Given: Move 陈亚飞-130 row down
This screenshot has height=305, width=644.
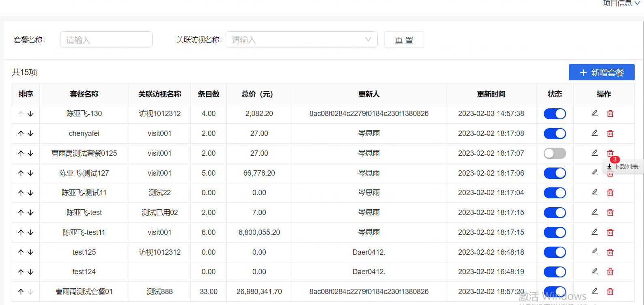Looking at the screenshot, I should (30, 114).
